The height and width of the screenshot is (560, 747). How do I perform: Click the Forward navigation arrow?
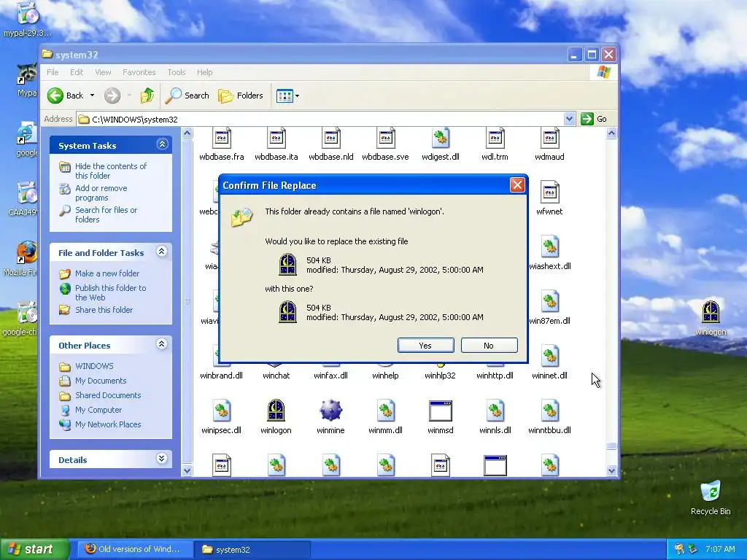click(x=112, y=96)
